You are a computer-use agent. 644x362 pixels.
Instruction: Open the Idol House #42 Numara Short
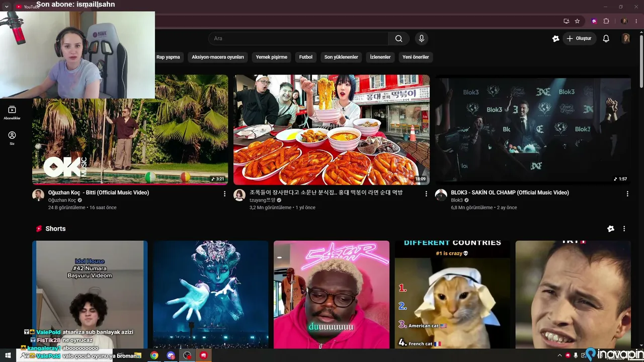(x=90, y=295)
